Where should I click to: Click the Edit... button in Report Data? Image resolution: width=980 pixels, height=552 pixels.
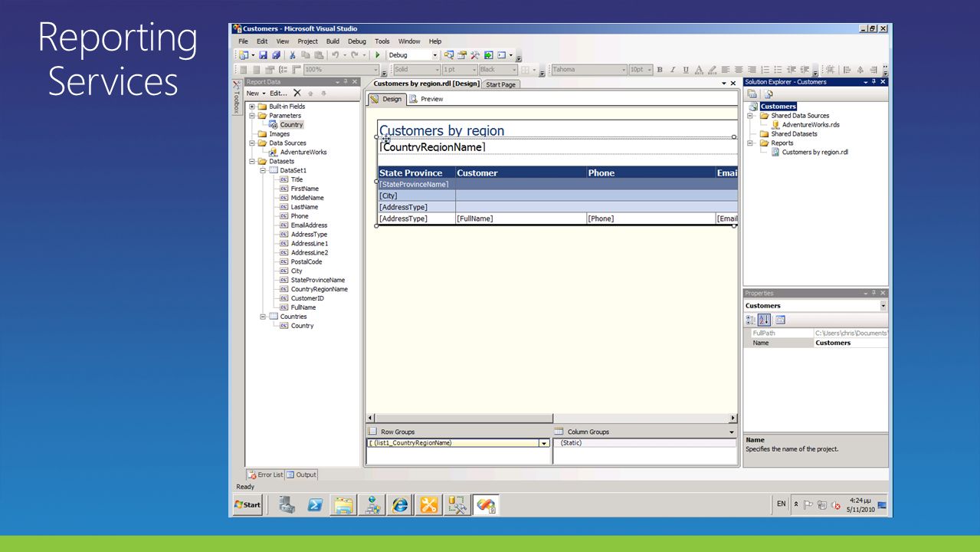pos(278,94)
